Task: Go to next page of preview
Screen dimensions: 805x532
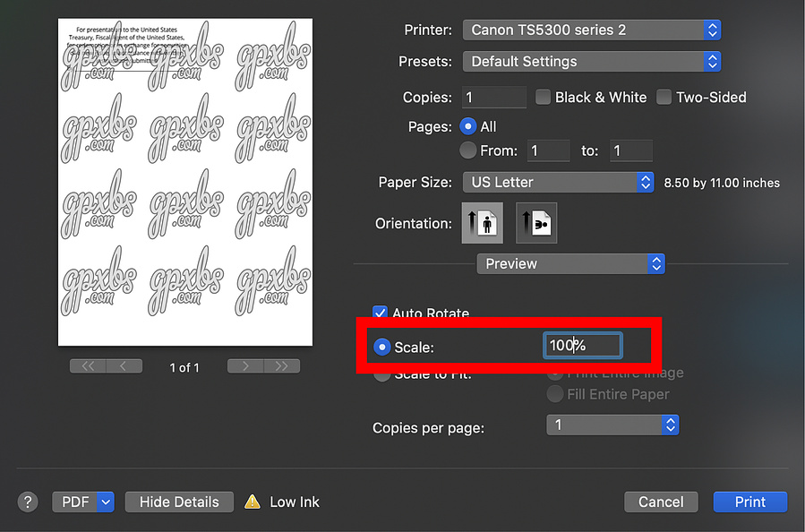Action: click(245, 366)
